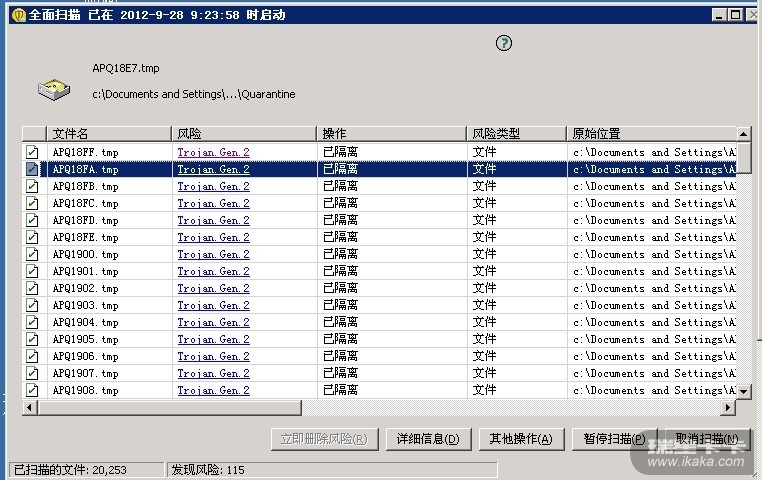Click horizontal scrollbar left arrow
Image resolution: width=762 pixels, height=480 pixels.
point(30,408)
